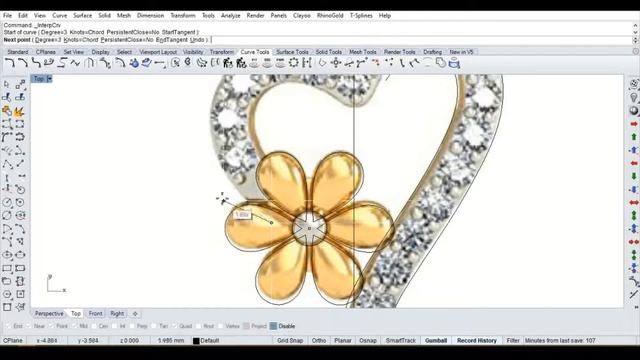Click the CPlane coordinate mode pane

[13, 340]
